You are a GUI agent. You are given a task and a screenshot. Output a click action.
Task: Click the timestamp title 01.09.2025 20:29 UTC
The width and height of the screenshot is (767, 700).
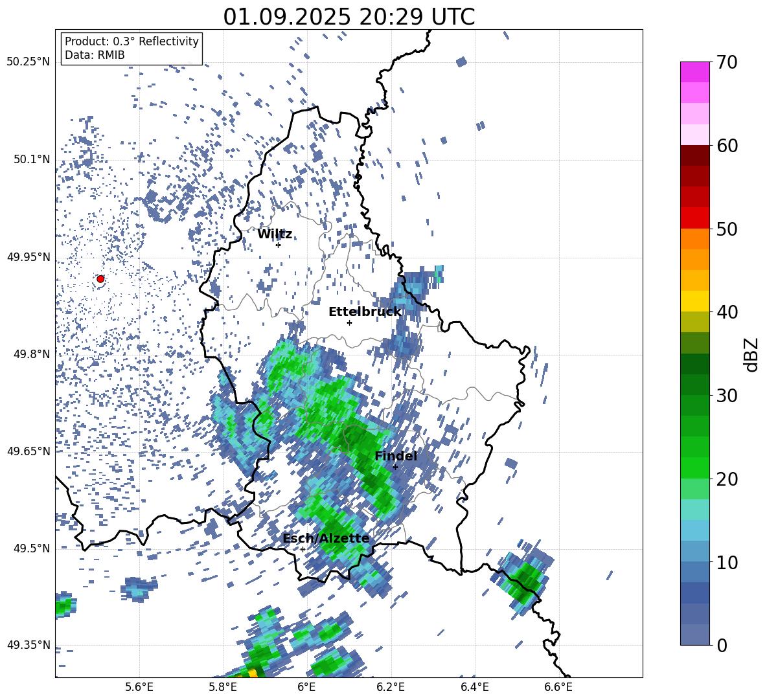click(349, 17)
